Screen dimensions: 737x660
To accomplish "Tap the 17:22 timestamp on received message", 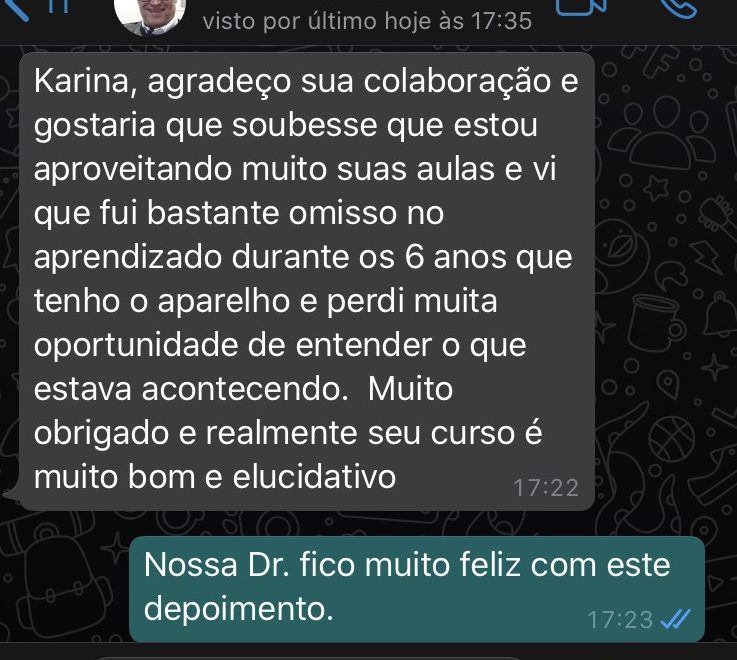I will 546,488.
